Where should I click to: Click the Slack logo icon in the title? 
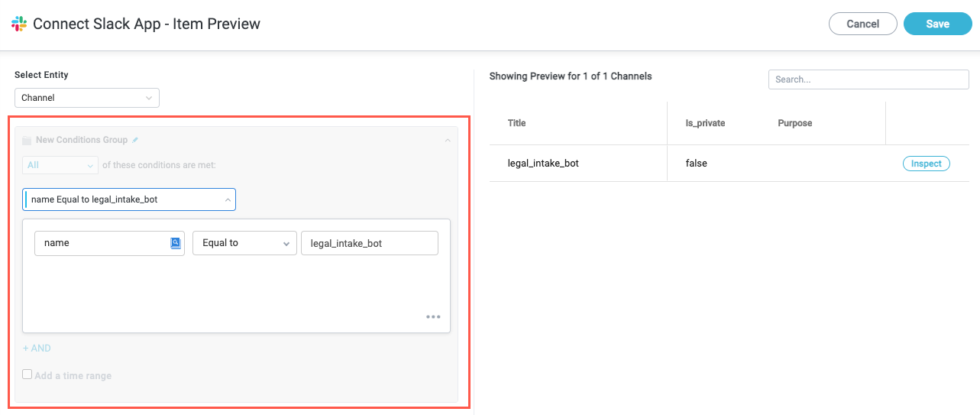pos(19,24)
